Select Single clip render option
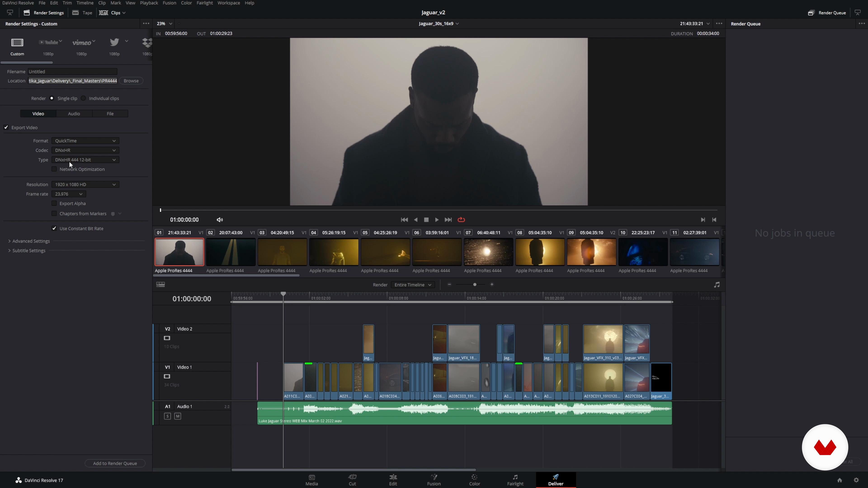The image size is (868, 488). pos(52,98)
